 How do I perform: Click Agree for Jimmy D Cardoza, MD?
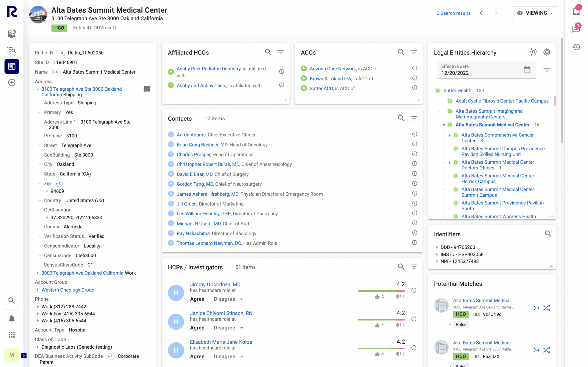[x=197, y=299]
